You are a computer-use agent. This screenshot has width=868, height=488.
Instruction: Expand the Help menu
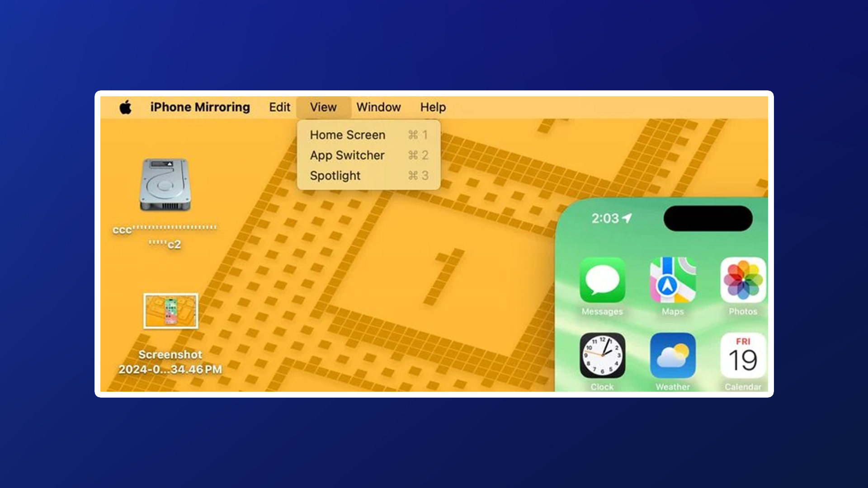coord(433,107)
